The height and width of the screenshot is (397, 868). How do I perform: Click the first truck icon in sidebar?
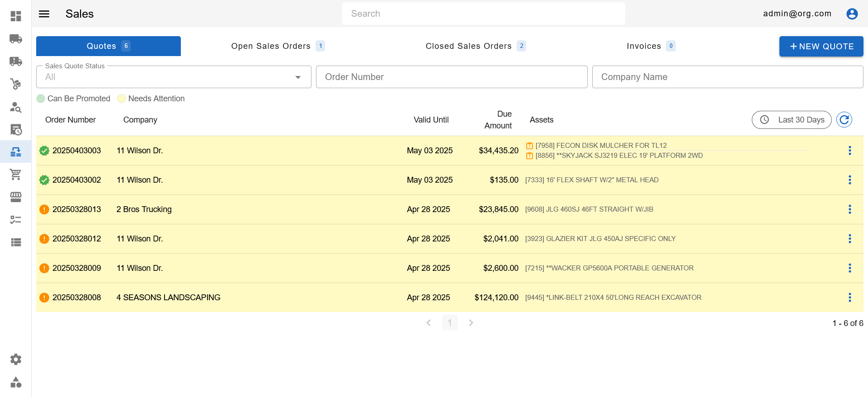(x=16, y=39)
